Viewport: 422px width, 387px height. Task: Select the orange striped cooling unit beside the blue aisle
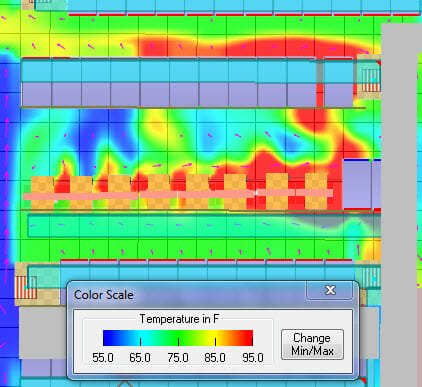(x=26, y=287)
